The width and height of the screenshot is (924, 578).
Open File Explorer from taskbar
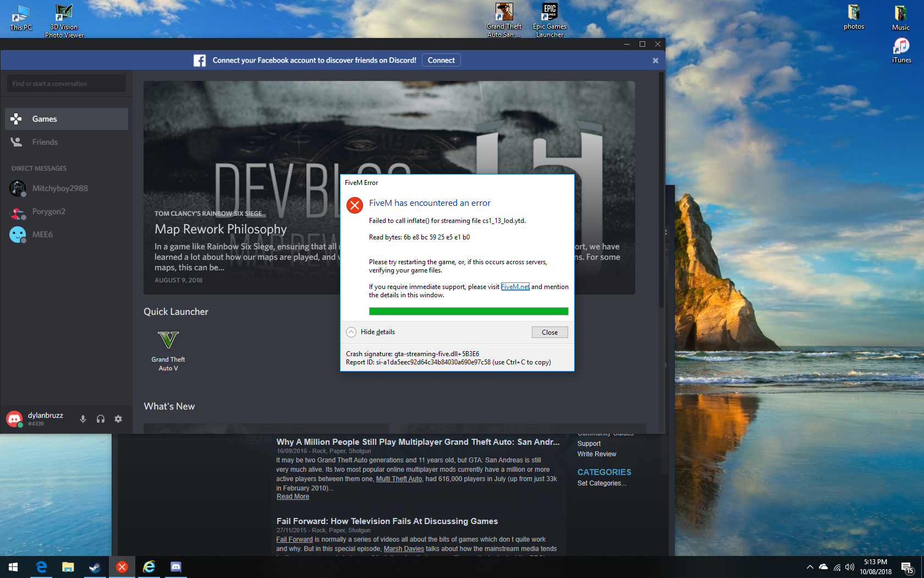click(x=68, y=567)
